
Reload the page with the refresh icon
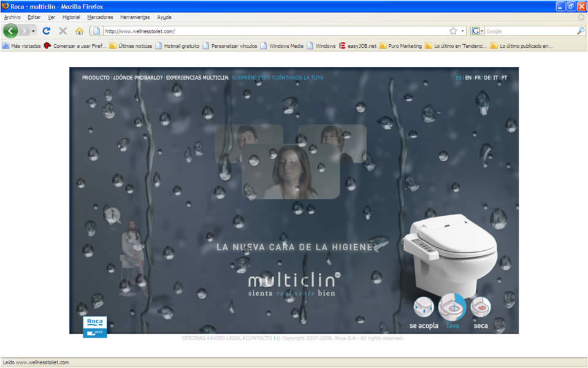46,31
